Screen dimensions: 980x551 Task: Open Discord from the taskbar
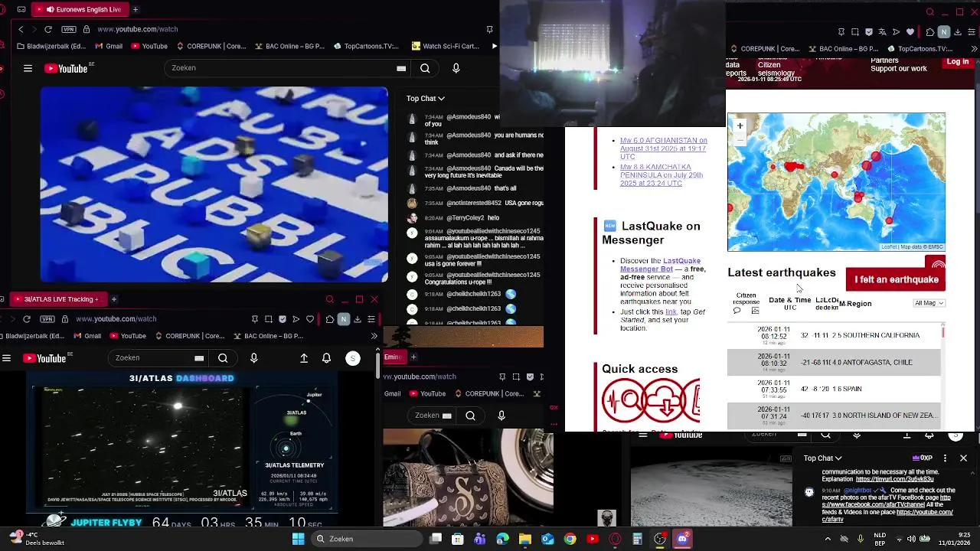(682, 539)
